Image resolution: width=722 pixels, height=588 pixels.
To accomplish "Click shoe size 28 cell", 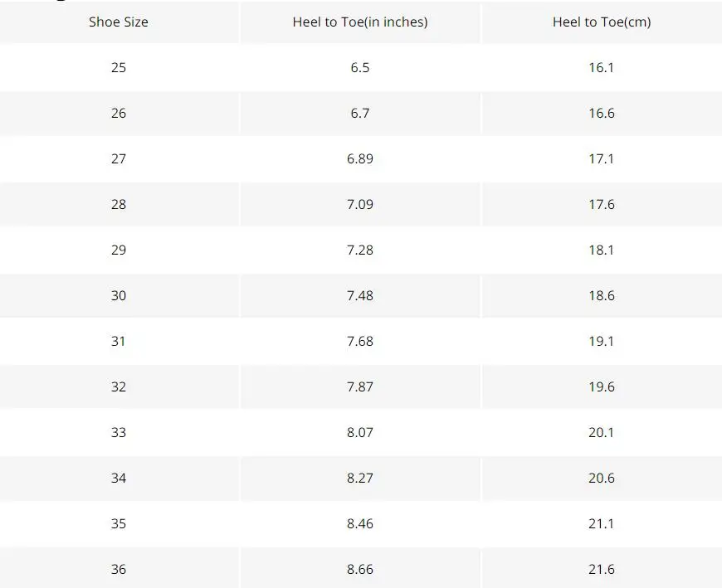I will pyautogui.click(x=119, y=204).
